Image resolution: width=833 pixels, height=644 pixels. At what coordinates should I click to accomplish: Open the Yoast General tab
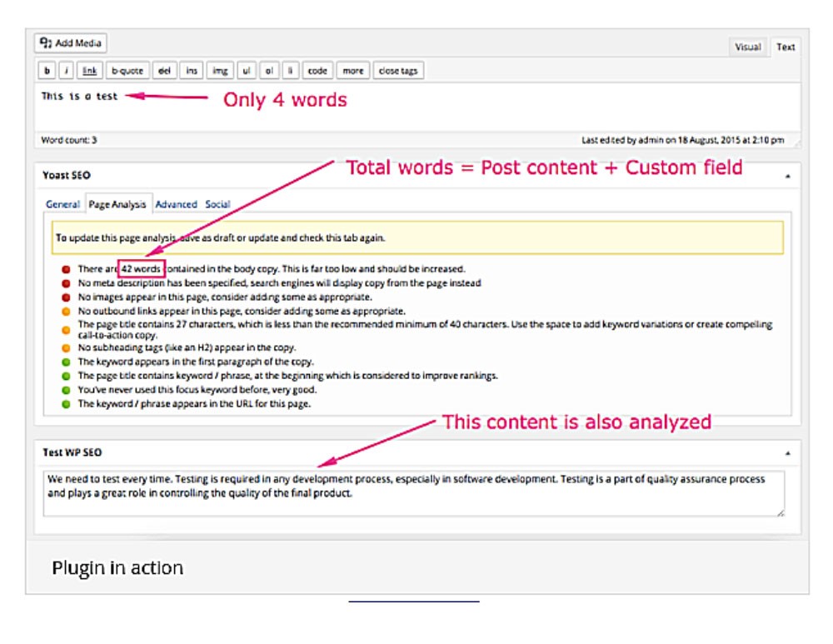point(62,204)
